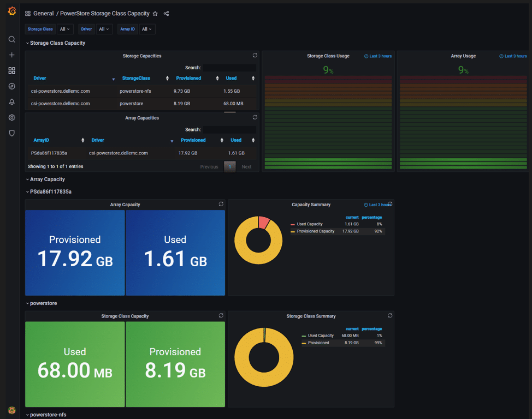This screenshot has height=419, width=532.
Task: Collapse the Storage Class Capacity row
Action: [56, 43]
